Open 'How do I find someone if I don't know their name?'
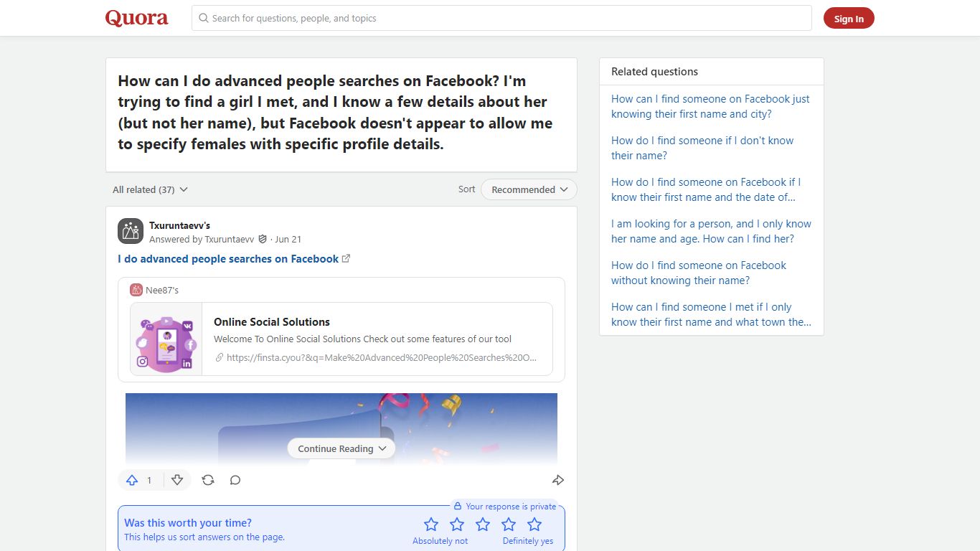 click(702, 148)
